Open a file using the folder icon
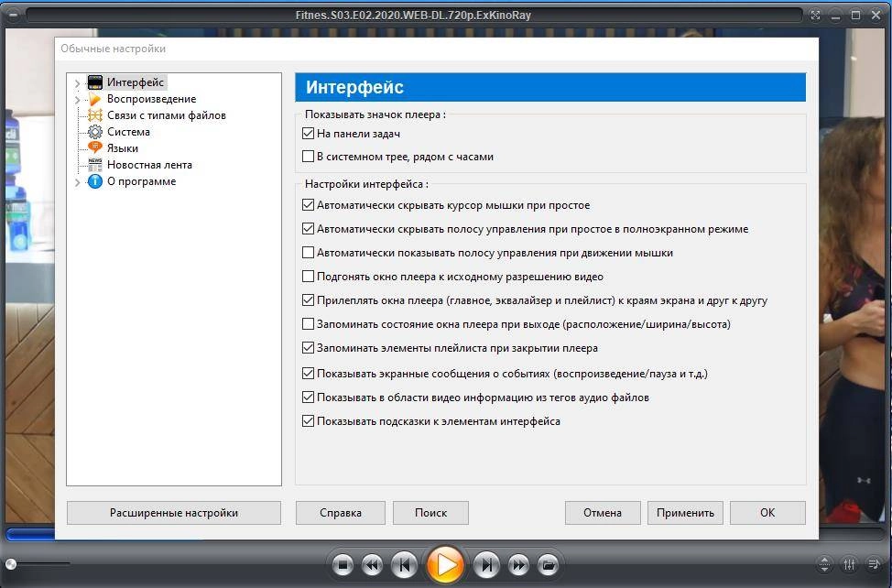Viewport: 892px width, 588px height. (548, 565)
